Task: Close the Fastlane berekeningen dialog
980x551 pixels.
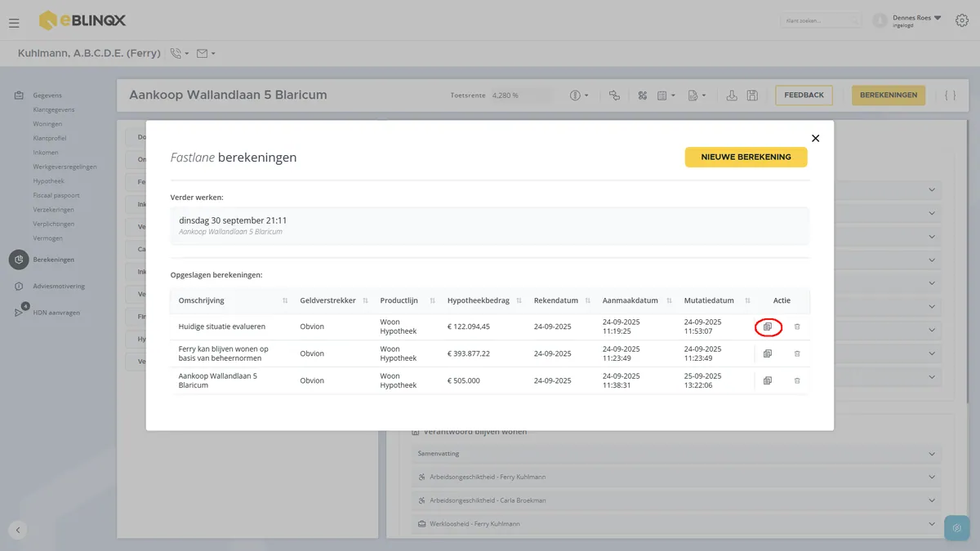Action: click(x=815, y=138)
